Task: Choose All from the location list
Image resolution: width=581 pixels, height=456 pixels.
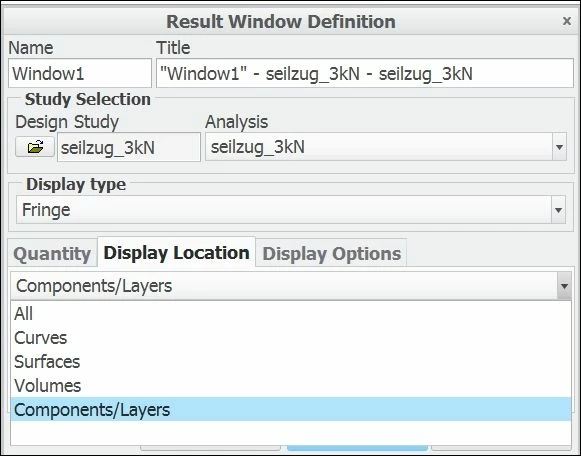Action: click(291, 313)
